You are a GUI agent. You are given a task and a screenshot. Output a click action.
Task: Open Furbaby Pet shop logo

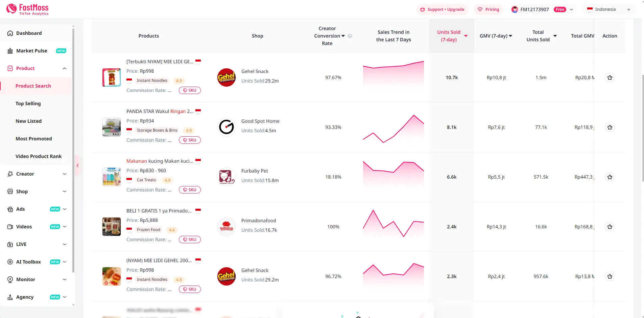(226, 177)
